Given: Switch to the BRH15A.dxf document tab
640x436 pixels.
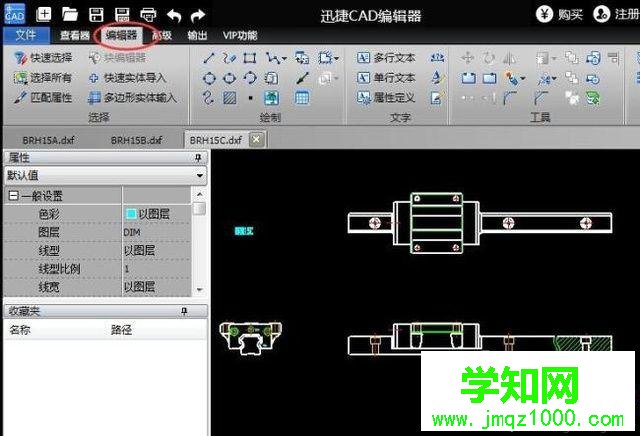Looking at the screenshot, I should [48, 140].
